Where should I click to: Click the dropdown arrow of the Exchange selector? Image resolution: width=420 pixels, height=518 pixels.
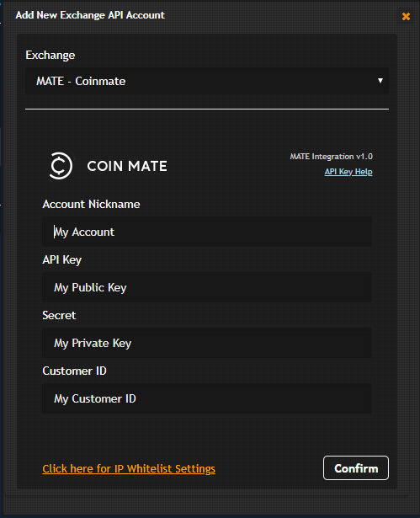coord(380,81)
